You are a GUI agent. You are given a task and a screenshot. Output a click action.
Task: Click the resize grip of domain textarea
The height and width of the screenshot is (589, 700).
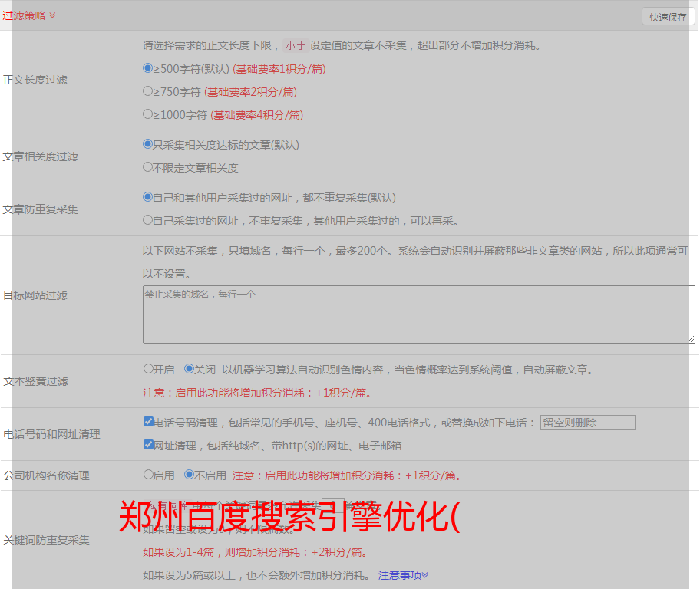pyautogui.click(x=691, y=339)
